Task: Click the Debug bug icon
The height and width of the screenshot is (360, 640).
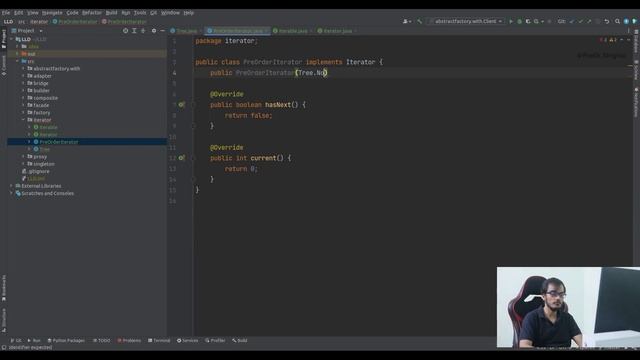Action: (520, 21)
